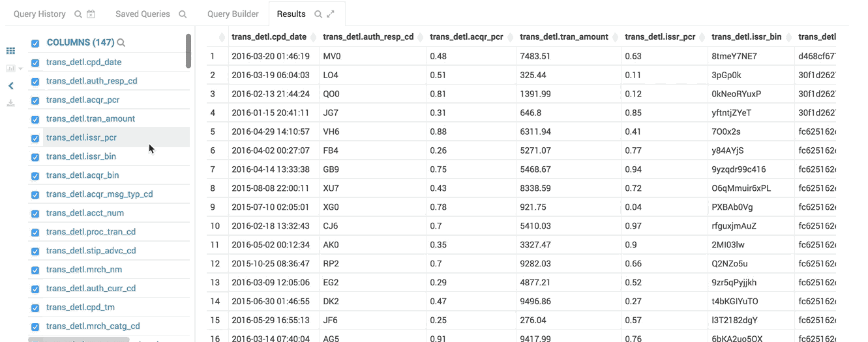This screenshot has width=868, height=342.
Task: Click the clear history calendar icon
Action: [x=91, y=14]
